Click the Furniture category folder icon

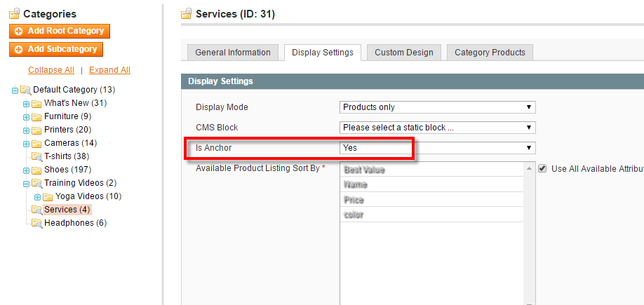tap(36, 116)
